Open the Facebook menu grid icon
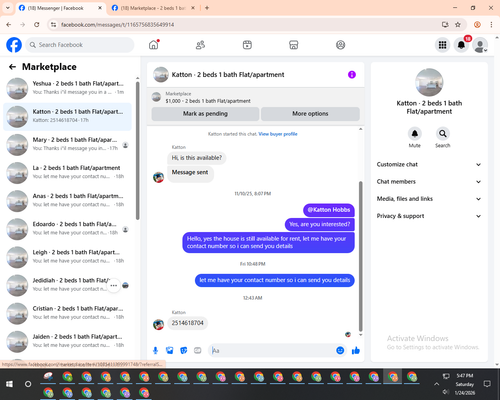500x400 pixels. point(442,45)
